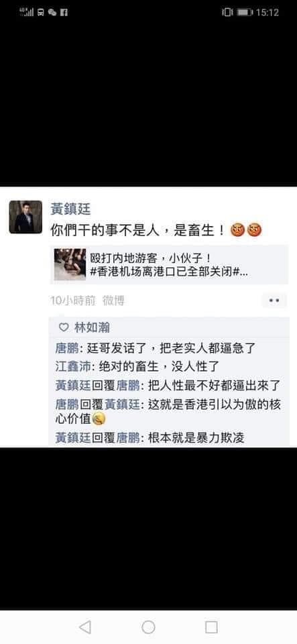Open the 黃鎮廷 poster name at top

point(70,209)
